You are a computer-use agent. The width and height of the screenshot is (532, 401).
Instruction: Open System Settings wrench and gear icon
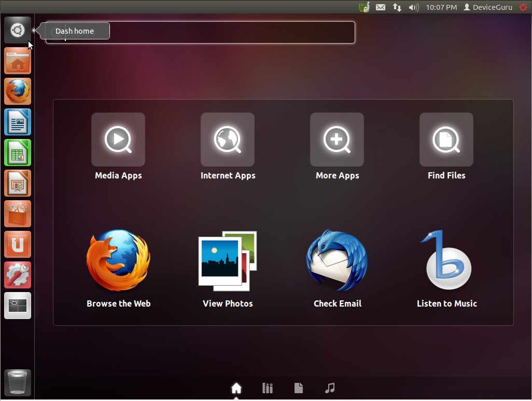coord(18,275)
